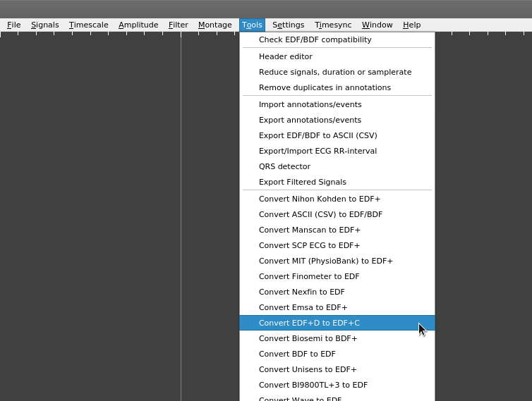
Task: Open the Timescale menu
Action: tap(88, 25)
